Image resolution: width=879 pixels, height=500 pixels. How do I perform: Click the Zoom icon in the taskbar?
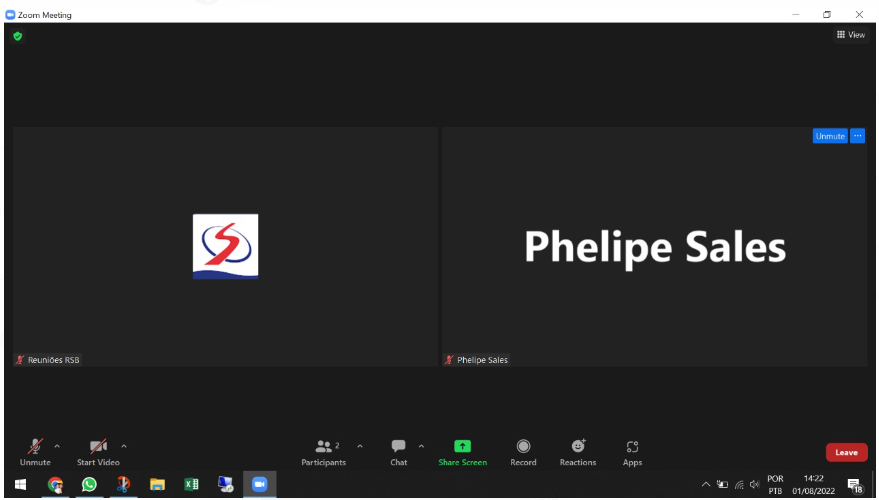(x=260, y=484)
